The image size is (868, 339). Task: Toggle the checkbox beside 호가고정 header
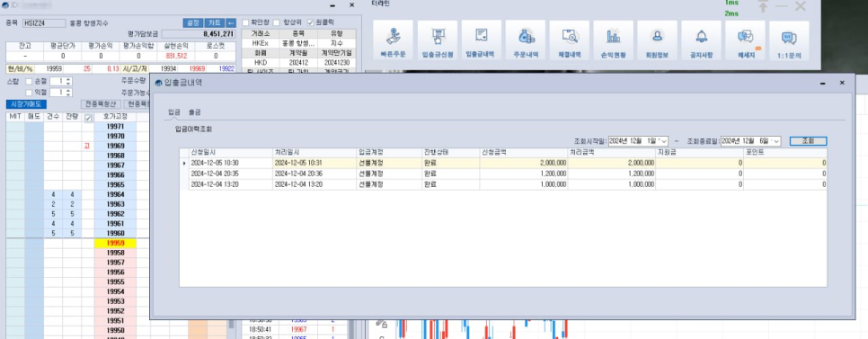coord(87,118)
